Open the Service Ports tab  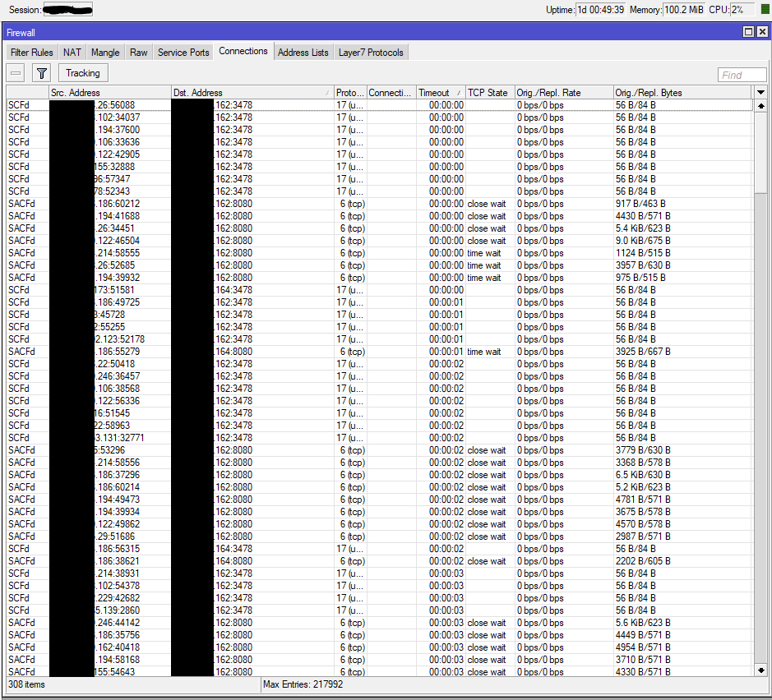point(183,53)
